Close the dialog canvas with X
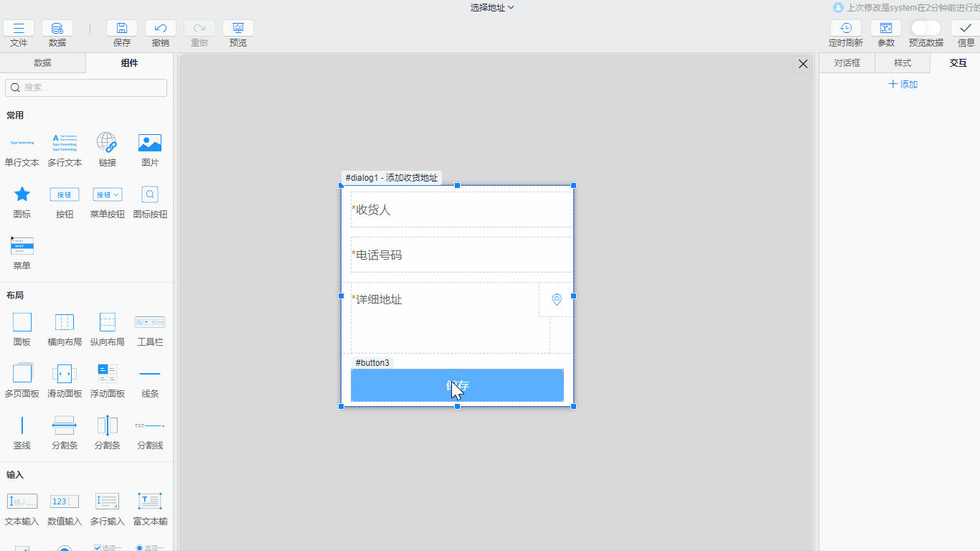 pos(803,65)
